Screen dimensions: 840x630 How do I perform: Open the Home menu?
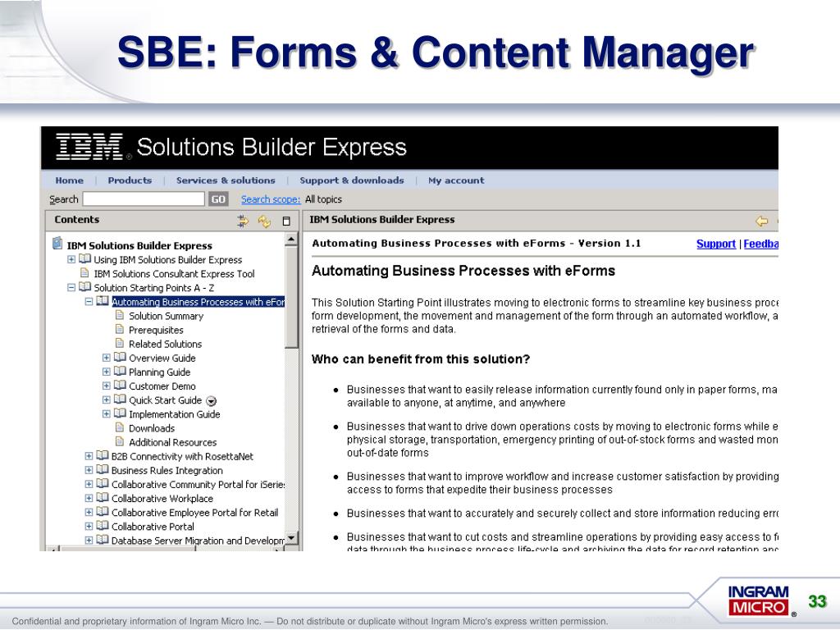pos(69,180)
